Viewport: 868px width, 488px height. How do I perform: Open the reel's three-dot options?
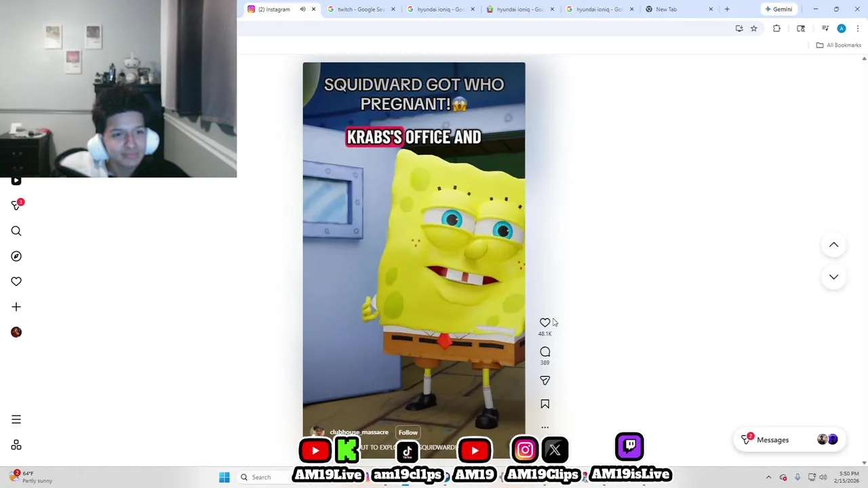[x=545, y=428]
